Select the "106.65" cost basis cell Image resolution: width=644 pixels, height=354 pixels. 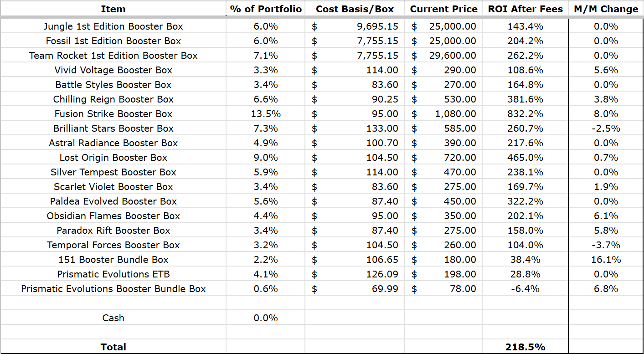tap(382, 260)
